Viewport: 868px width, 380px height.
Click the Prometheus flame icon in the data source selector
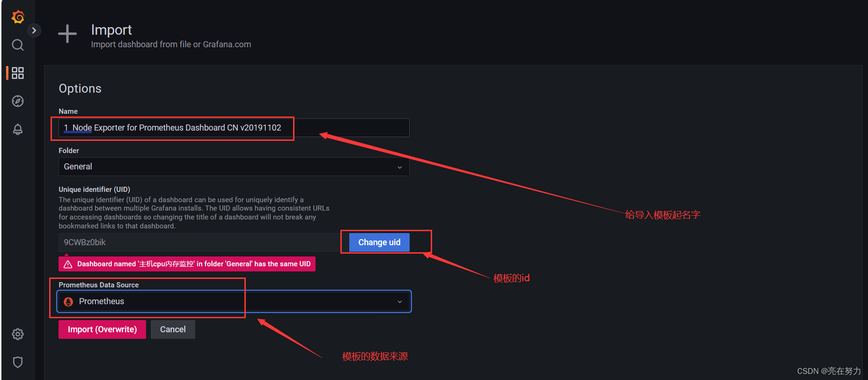tap(68, 302)
